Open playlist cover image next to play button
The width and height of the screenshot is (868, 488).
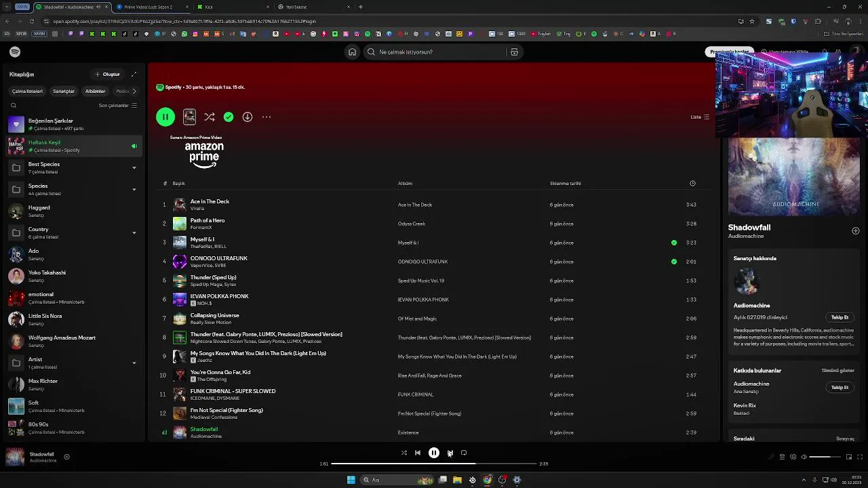click(x=189, y=117)
